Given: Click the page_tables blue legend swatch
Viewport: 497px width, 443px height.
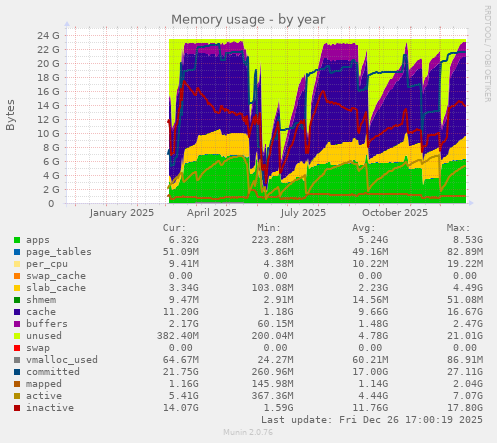Looking at the screenshot, I should pyautogui.click(x=17, y=252).
